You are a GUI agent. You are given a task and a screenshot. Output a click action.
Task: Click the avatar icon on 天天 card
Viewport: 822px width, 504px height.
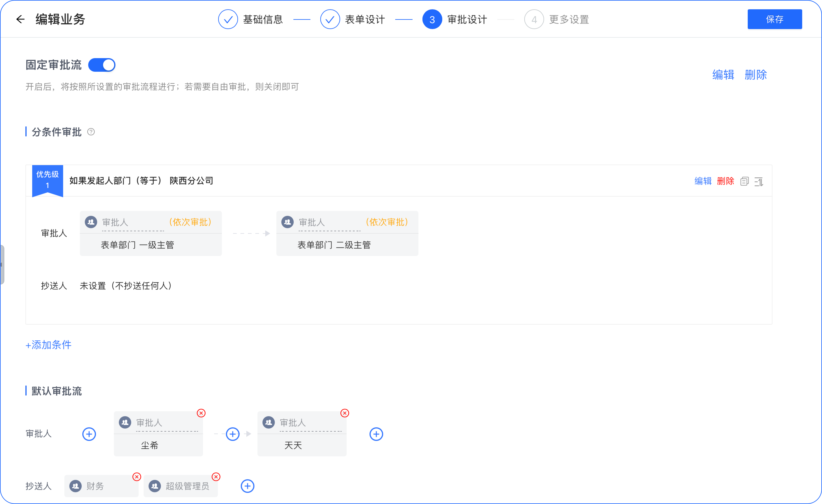(x=268, y=422)
